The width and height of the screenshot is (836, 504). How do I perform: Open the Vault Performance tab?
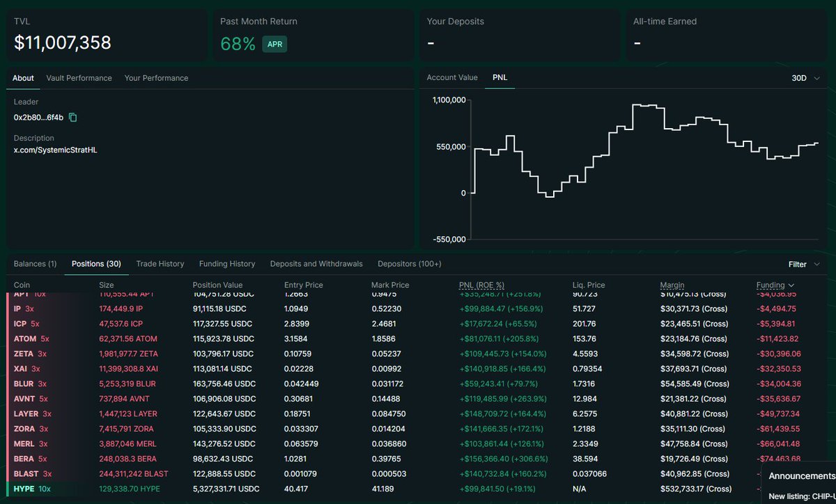pyautogui.click(x=79, y=78)
